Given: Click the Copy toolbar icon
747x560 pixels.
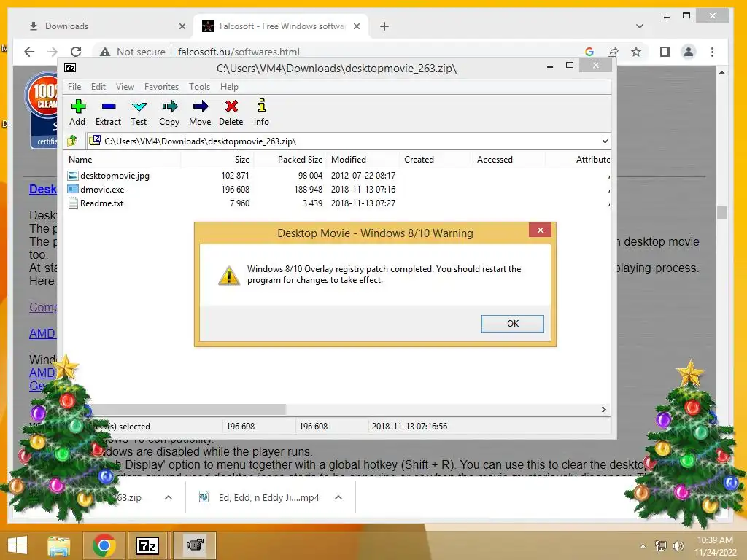Looking at the screenshot, I should pyautogui.click(x=169, y=112).
